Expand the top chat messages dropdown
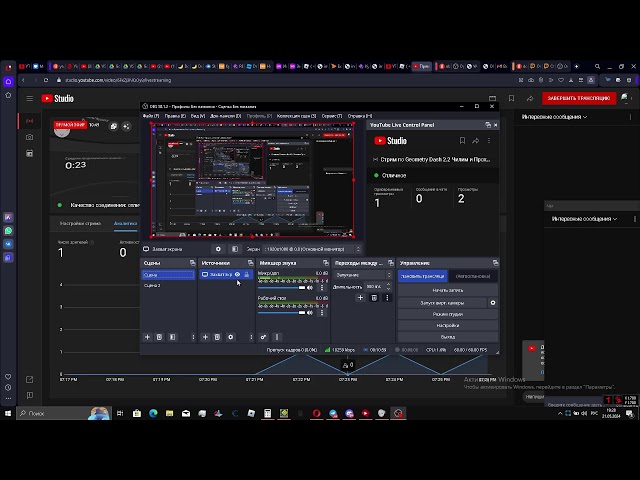640x480 pixels. (554, 117)
